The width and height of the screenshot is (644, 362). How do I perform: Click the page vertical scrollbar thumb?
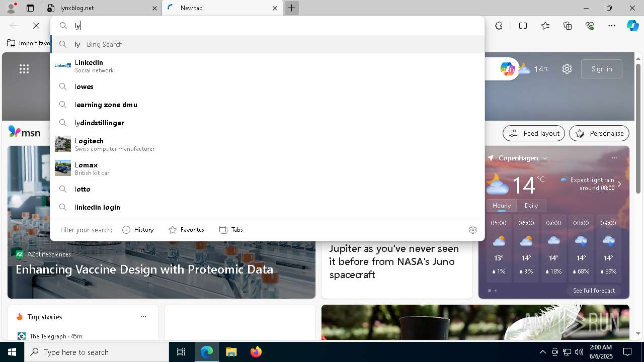(x=638, y=128)
